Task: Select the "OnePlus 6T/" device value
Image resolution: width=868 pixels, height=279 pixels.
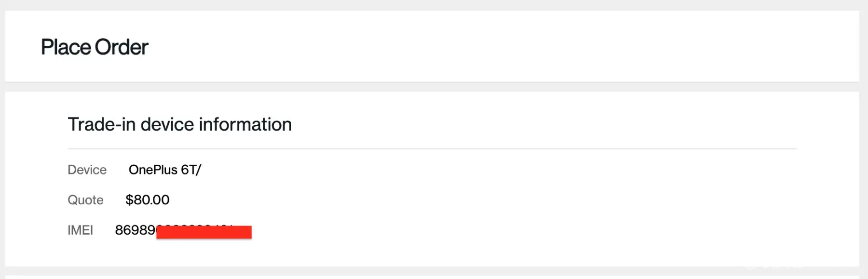Action: click(x=164, y=170)
